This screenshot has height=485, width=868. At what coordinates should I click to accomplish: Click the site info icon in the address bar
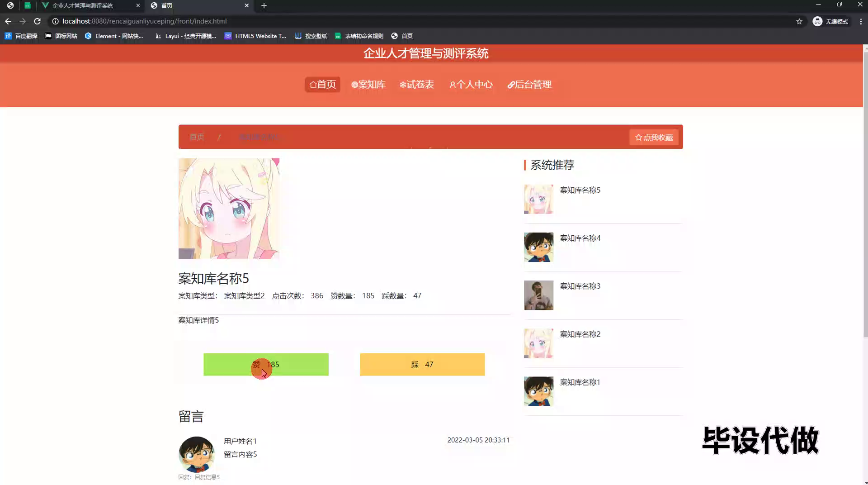coord(55,21)
